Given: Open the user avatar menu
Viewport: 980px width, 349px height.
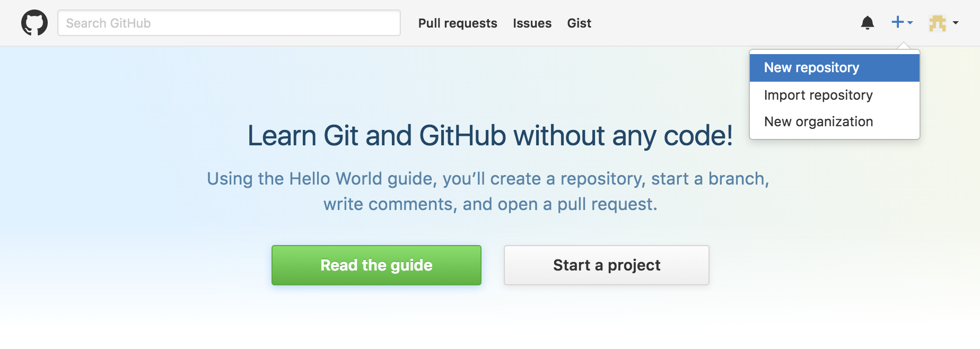Looking at the screenshot, I should tap(944, 23).
